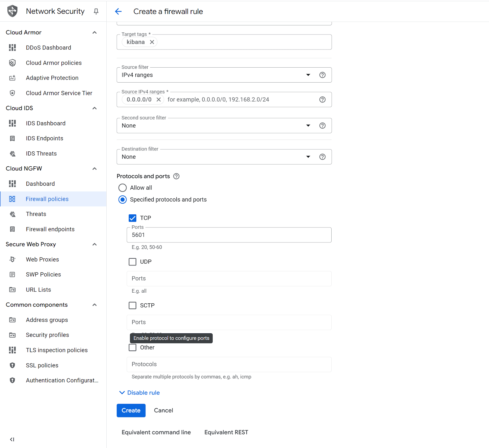Click the help icon for Source filter
This screenshot has height=448, width=489.
[x=322, y=75]
